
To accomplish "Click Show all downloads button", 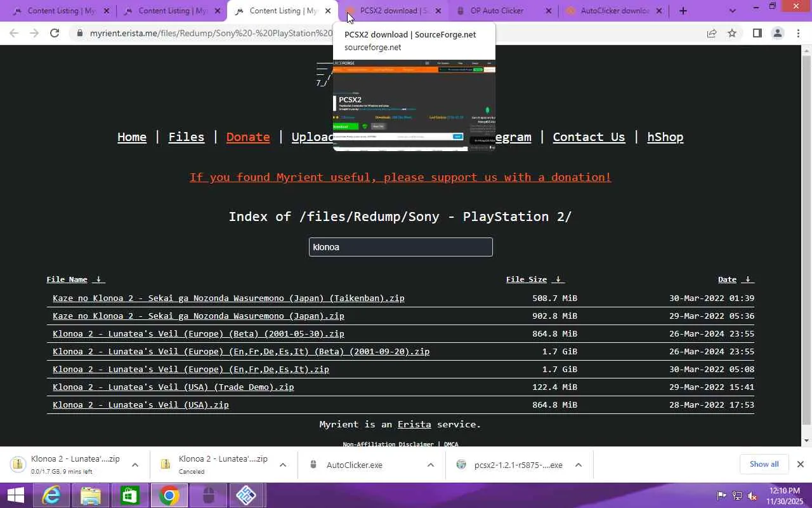I will (764, 464).
